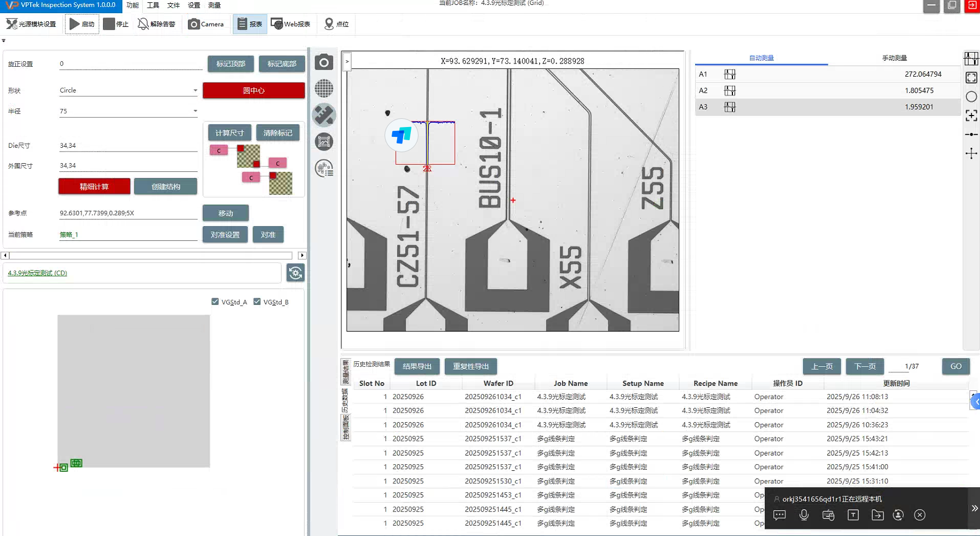Open the Camera tool in toolbar
The height and width of the screenshot is (536, 980).
(x=205, y=24)
